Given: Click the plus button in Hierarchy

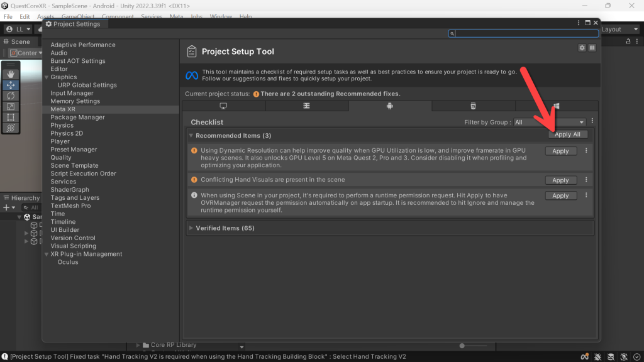Looking at the screenshot, I should pos(6,207).
